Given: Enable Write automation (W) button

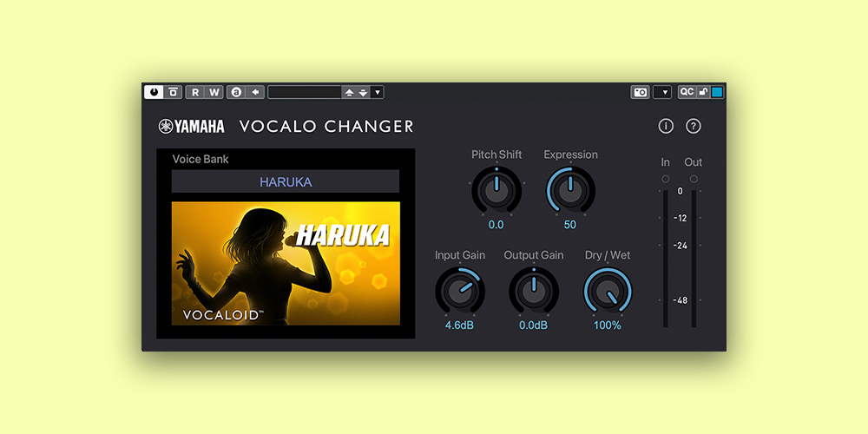Looking at the screenshot, I should tap(214, 92).
